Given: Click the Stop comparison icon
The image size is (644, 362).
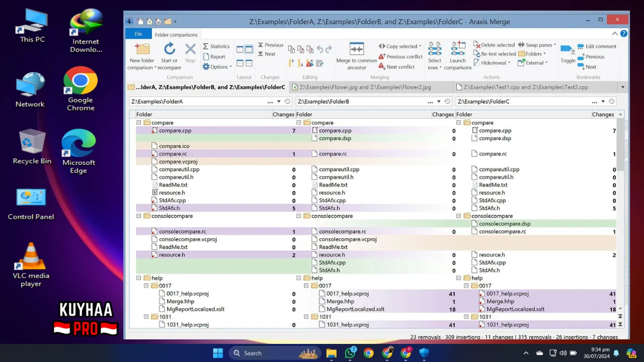Looking at the screenshot, I should (190, 49).
